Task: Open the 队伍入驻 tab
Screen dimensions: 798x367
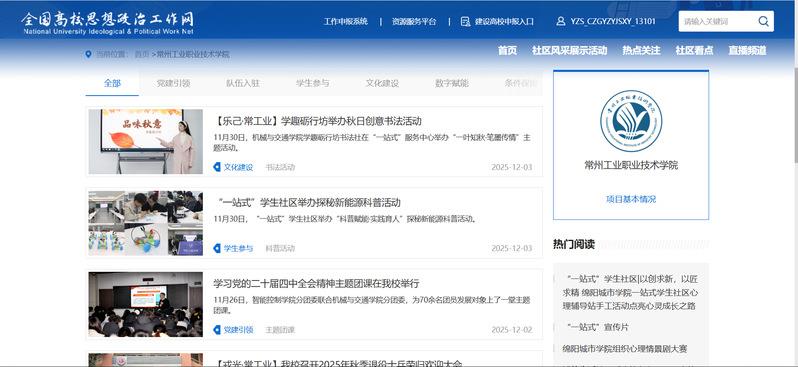Action: 243,83
